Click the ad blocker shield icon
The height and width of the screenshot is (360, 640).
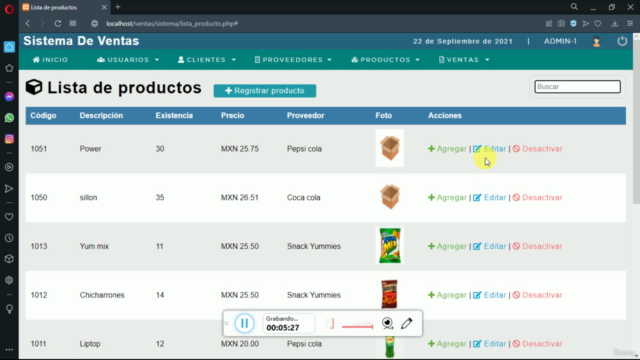[x=573, y=24]
